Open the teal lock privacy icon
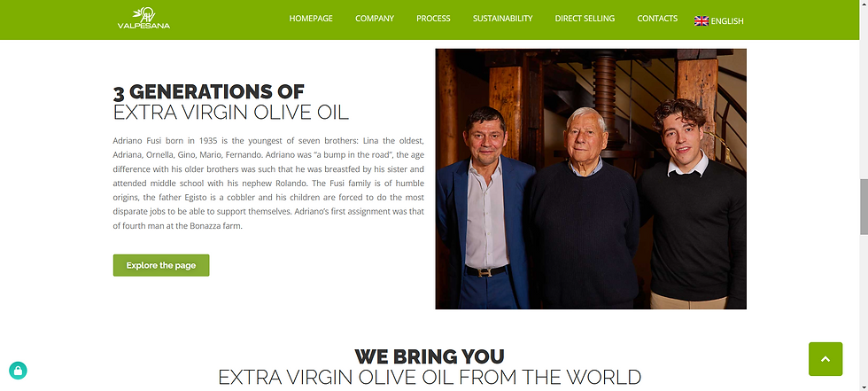 pos(18,371)
